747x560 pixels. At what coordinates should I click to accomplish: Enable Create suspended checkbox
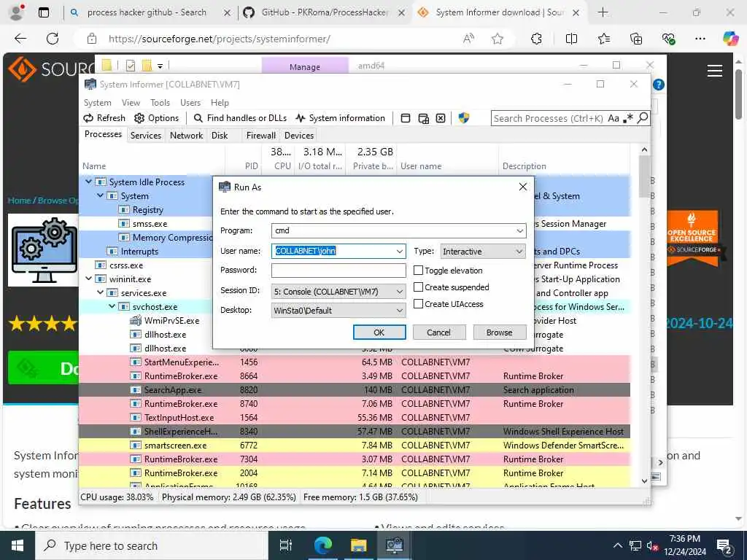tap(418, 287)
